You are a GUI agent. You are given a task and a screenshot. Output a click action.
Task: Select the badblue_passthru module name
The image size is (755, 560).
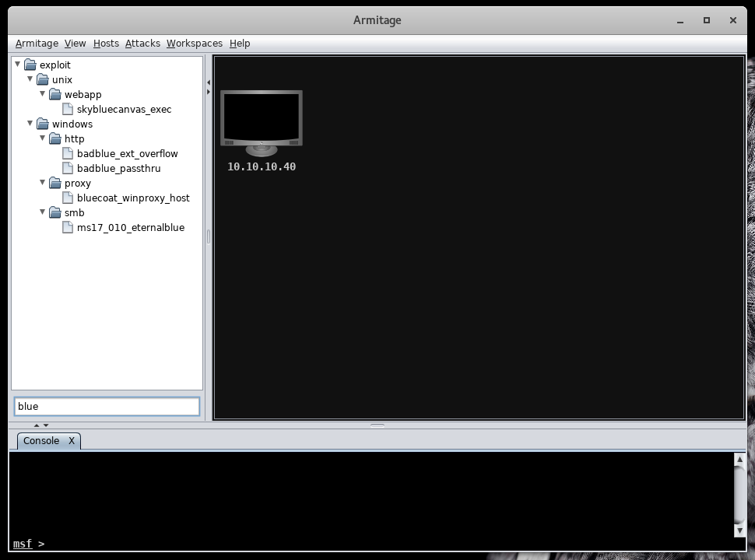[x=118, y=168]
